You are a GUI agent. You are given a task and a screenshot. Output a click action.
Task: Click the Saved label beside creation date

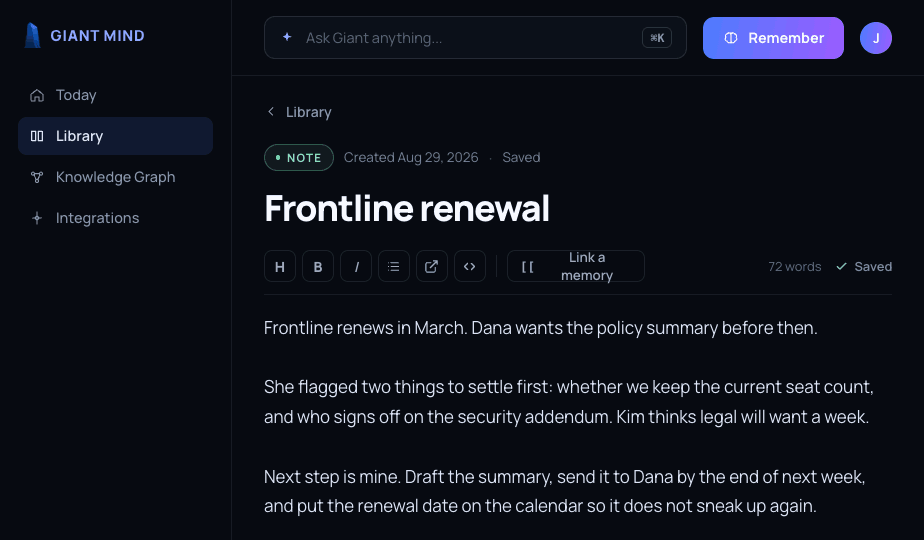(x=521, y=157)
